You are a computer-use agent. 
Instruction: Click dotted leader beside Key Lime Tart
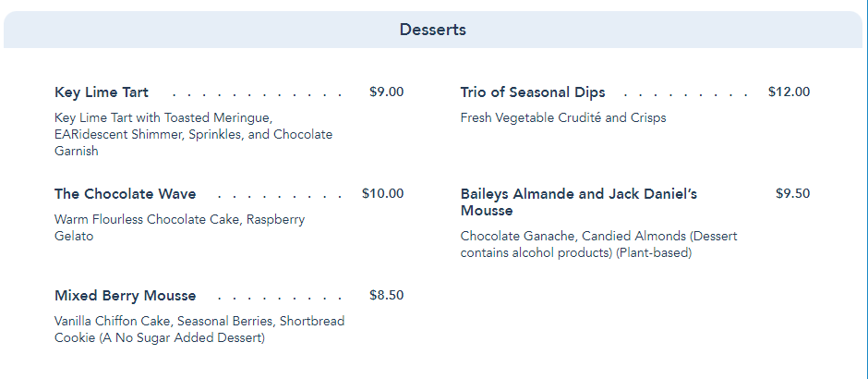pyautogui.click(x=257, y=94)
